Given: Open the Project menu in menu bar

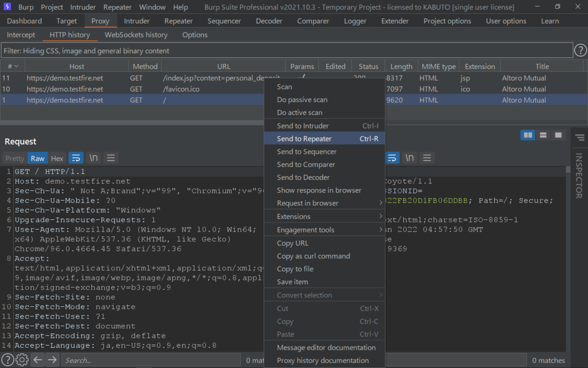Looking at the screenshot, I should click(x=52, y=7).
